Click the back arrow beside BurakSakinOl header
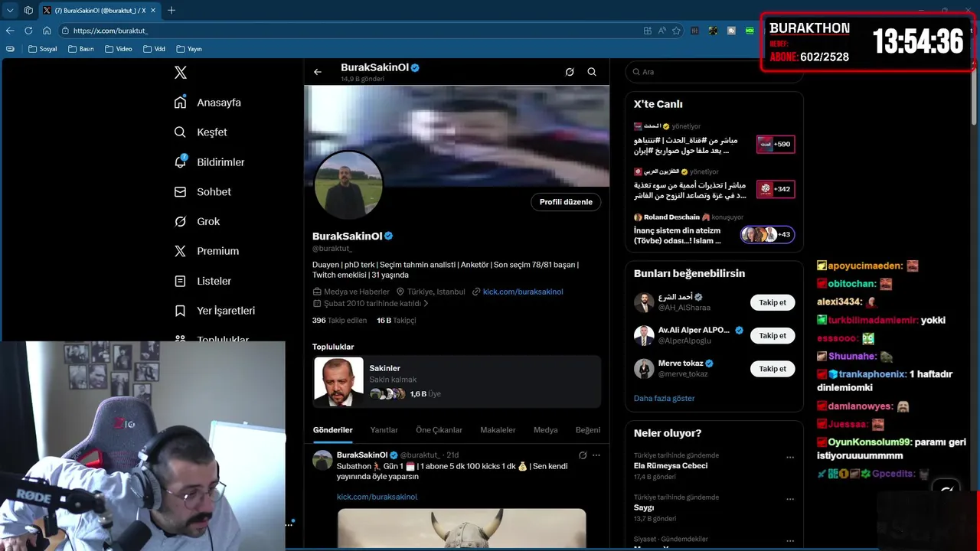980x551 pixels. pyautogui.click(x=318, y=72)
